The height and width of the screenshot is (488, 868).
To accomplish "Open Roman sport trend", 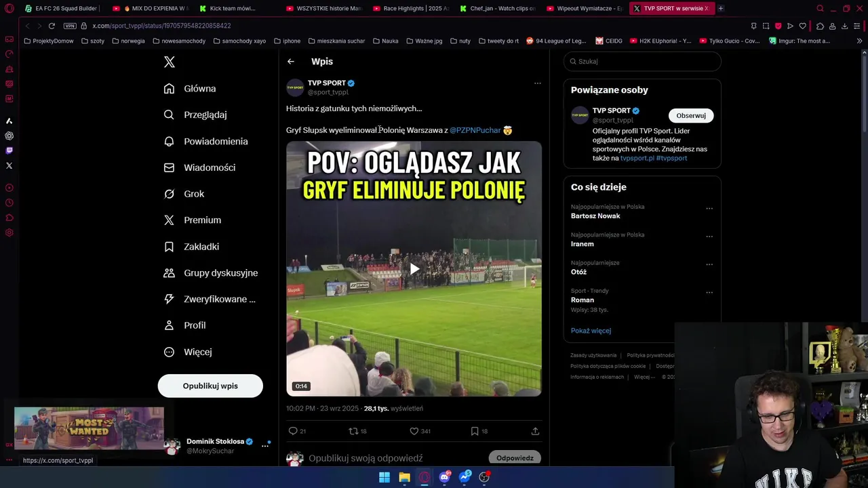I will [x=583, y=300].
